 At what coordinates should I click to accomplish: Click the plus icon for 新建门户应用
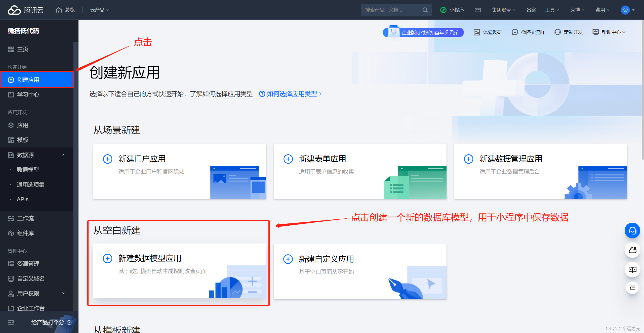coord(107,159)
